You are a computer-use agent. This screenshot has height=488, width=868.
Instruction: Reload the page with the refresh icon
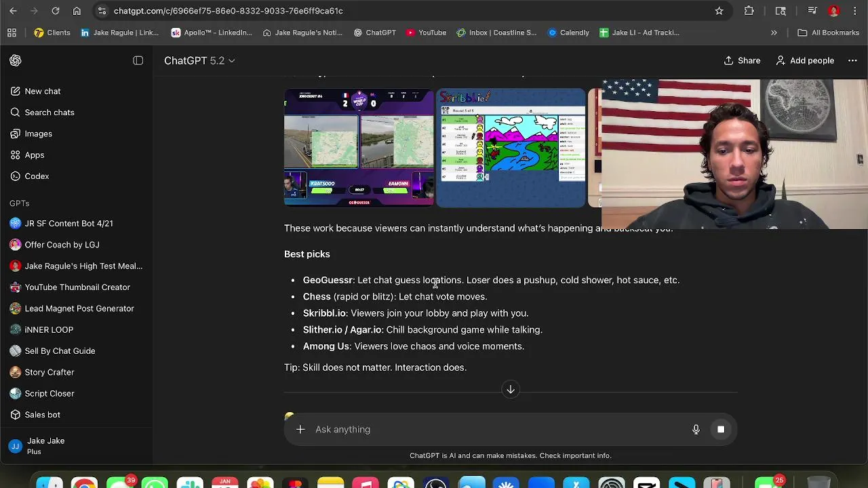click(56, 11)
